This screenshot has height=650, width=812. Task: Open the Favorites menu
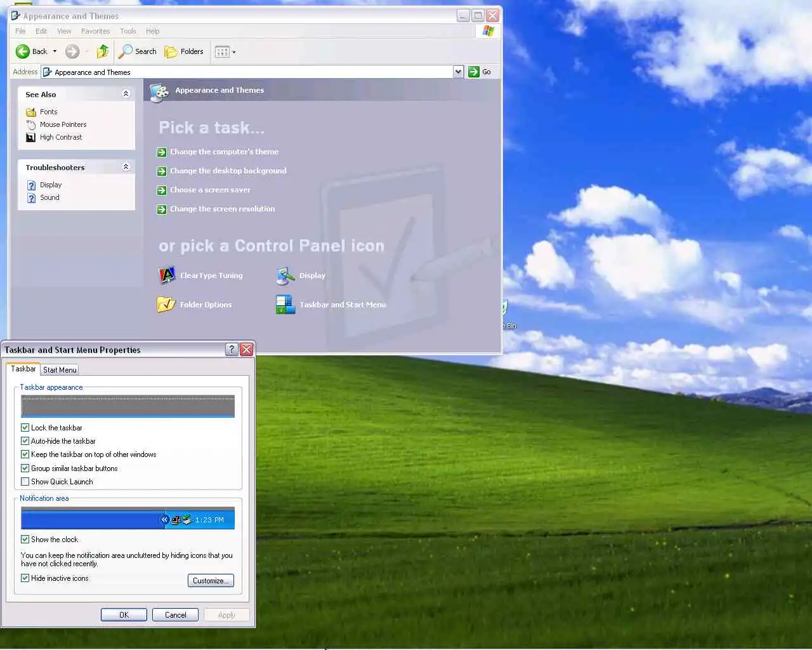tap(95, 31)
